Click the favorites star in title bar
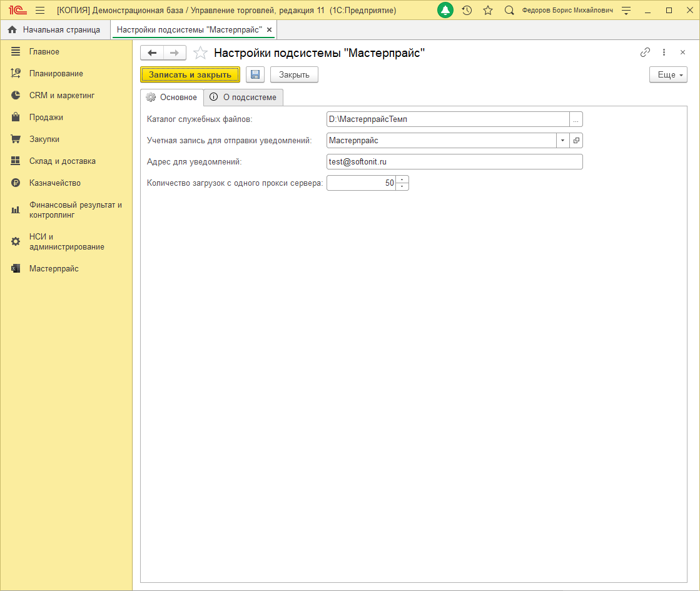This screenshot has height=591, width=700. [488, 11]
